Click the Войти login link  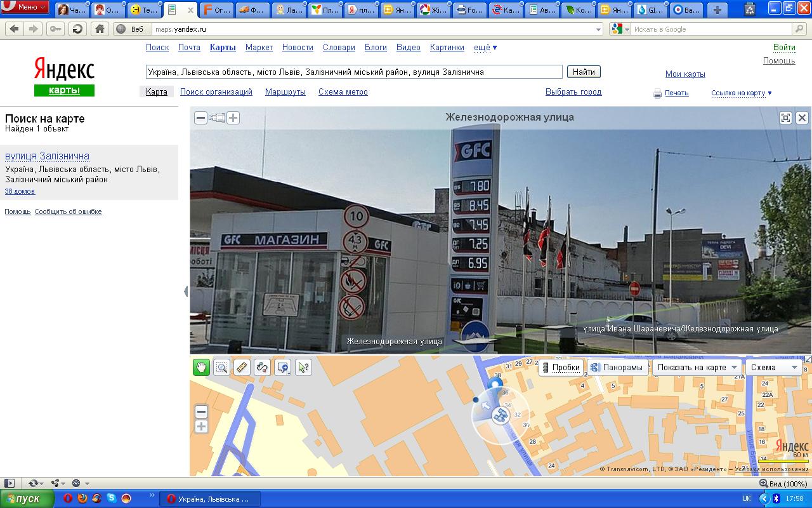pyautogui.click(x=784, y=48)
